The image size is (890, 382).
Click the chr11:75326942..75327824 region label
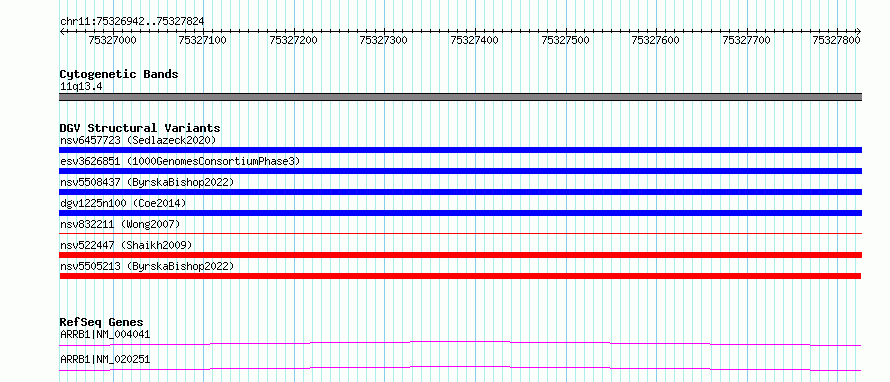click(x=132, y=22)
